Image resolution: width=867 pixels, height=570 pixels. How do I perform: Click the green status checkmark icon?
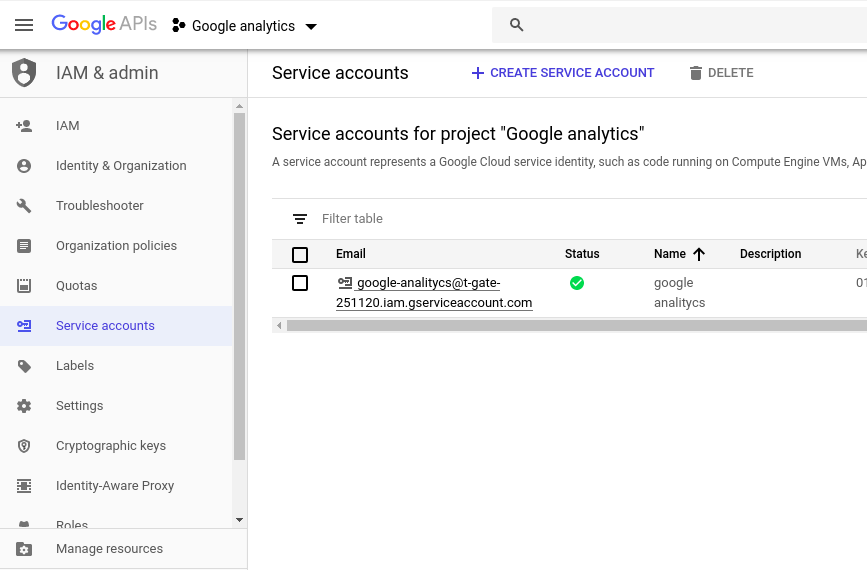577,283
